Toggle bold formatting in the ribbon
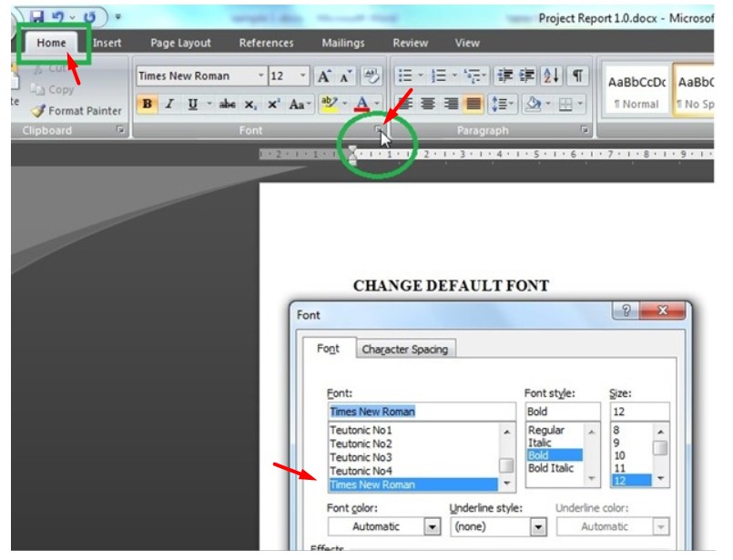The width and height of the screenshot is (733, 560). click(x=148, y=104)
